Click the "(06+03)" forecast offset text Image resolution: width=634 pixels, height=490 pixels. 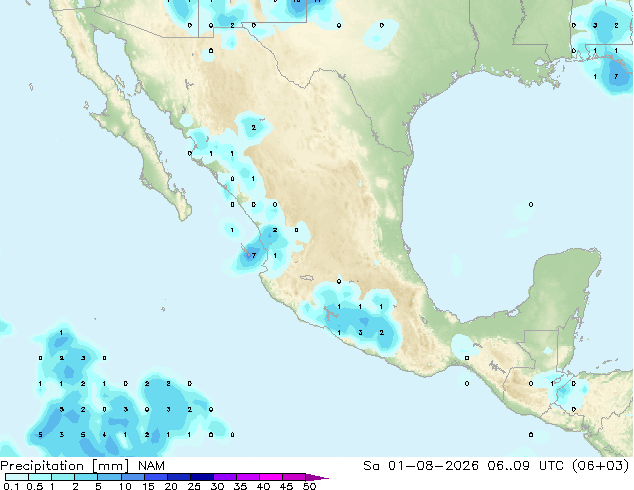point(601,466)
